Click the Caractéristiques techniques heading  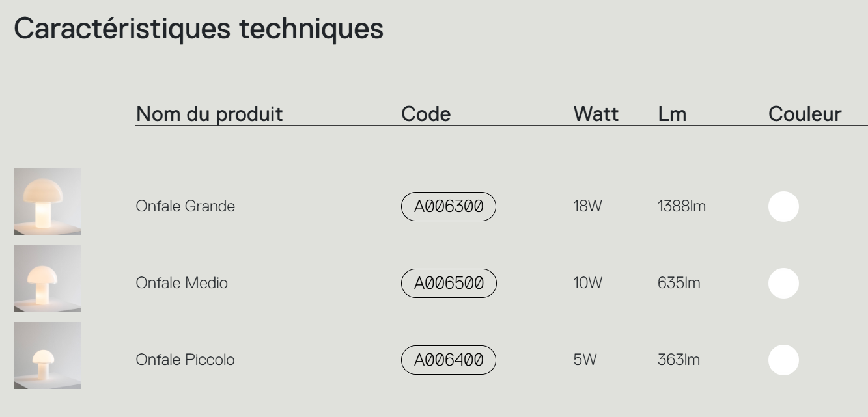(x=199, y=30)
